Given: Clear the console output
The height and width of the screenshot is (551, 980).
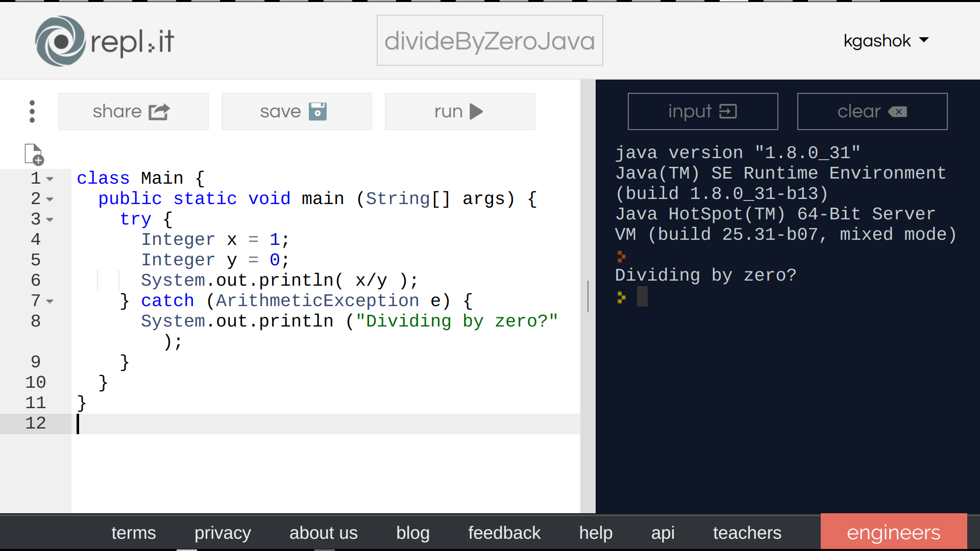Looking at the screenshot, I should [872, 111].
